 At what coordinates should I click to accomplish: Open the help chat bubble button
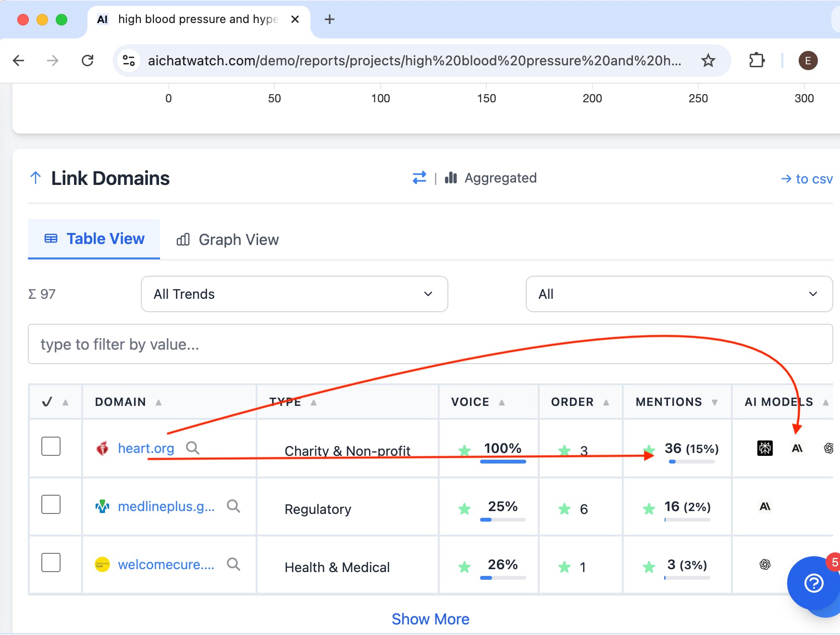coord(814,583)
